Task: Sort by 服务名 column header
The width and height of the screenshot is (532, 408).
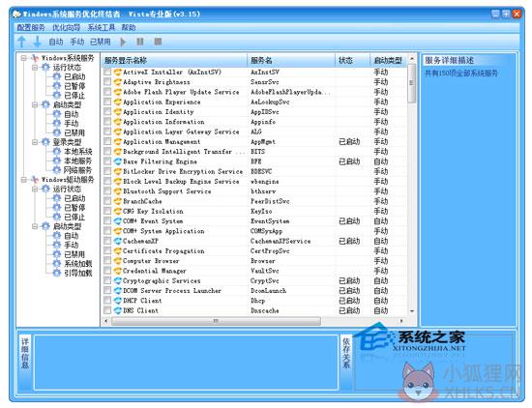Action: (x=291, y=61)
